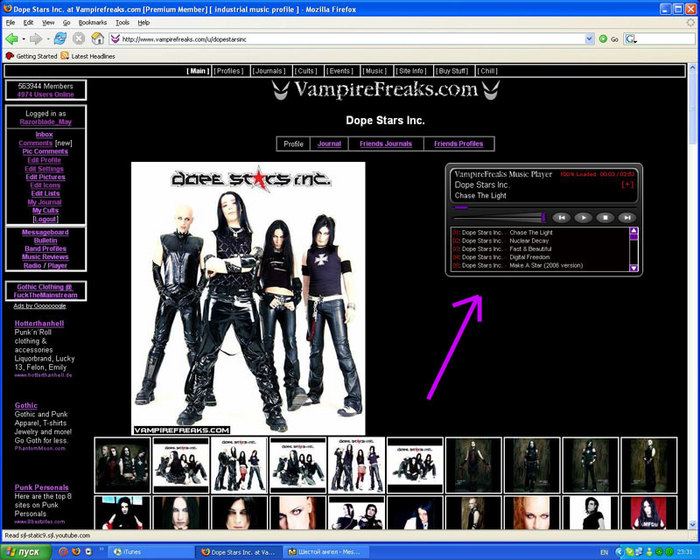Open the Windows Start (пуск) button
Screen dimensions: 700x560
click(24, 552)
